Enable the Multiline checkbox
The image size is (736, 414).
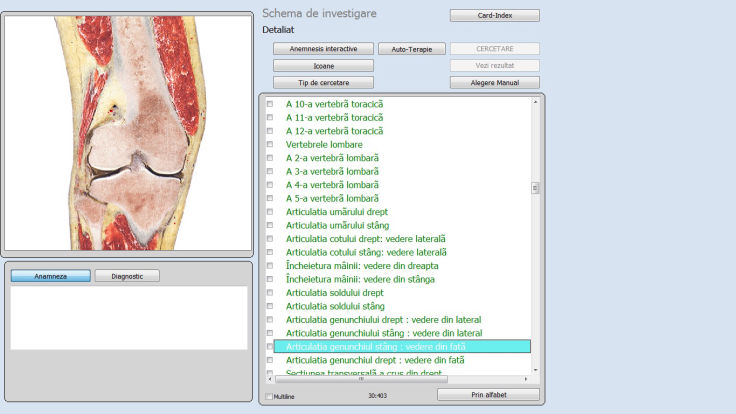pyautogui.click(x=269, y=397)
